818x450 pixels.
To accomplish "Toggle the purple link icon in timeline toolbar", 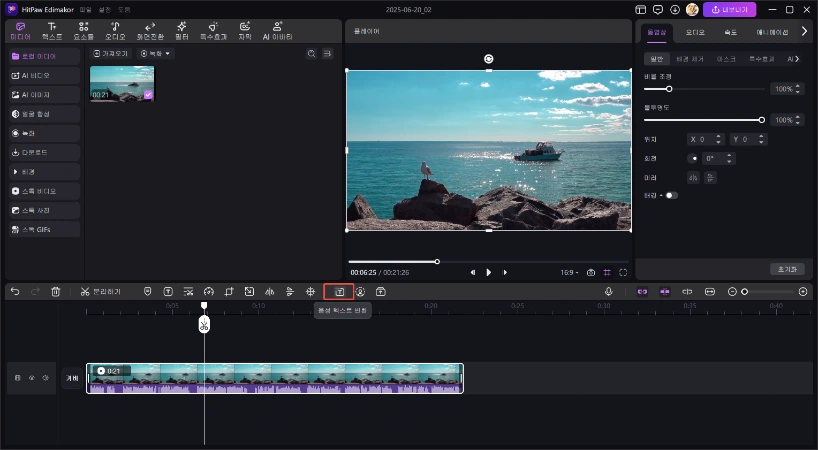I will 642,291.
